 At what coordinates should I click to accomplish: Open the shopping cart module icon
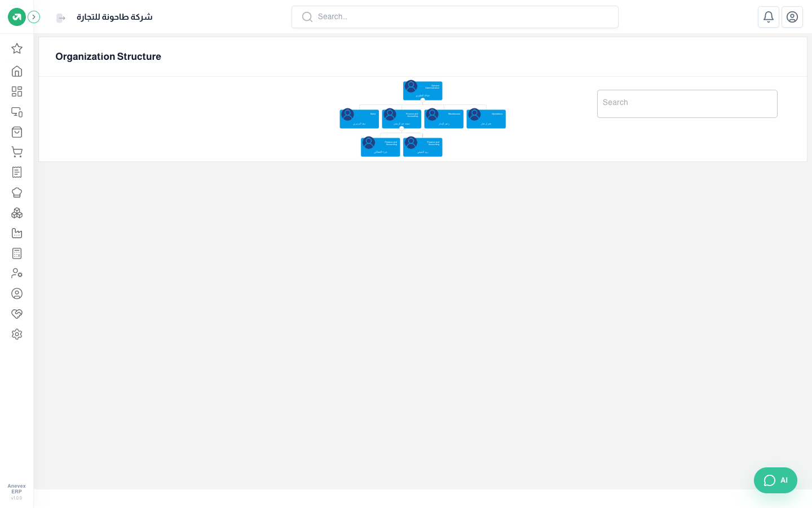click(17, 152)
